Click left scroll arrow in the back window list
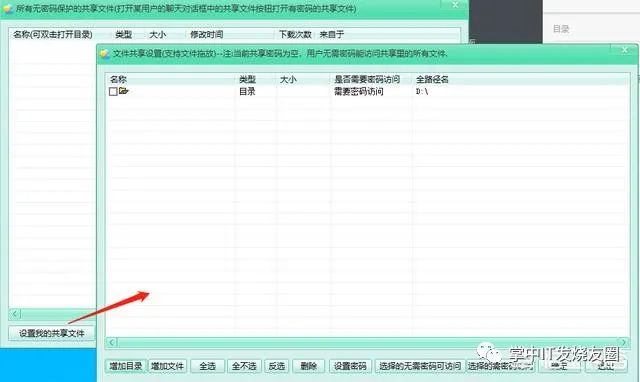Screen dimensions: 640x382 (x=15, y=314)
